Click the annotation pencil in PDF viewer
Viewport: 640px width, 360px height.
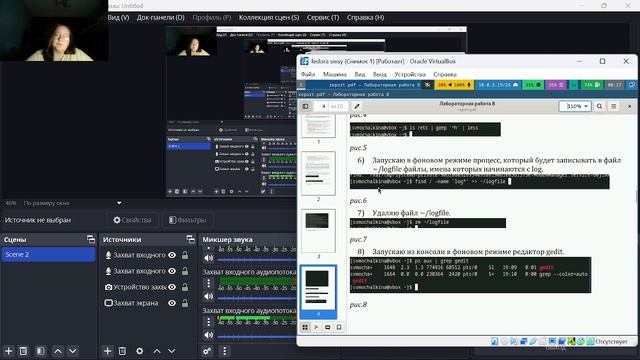coord(356,106)
